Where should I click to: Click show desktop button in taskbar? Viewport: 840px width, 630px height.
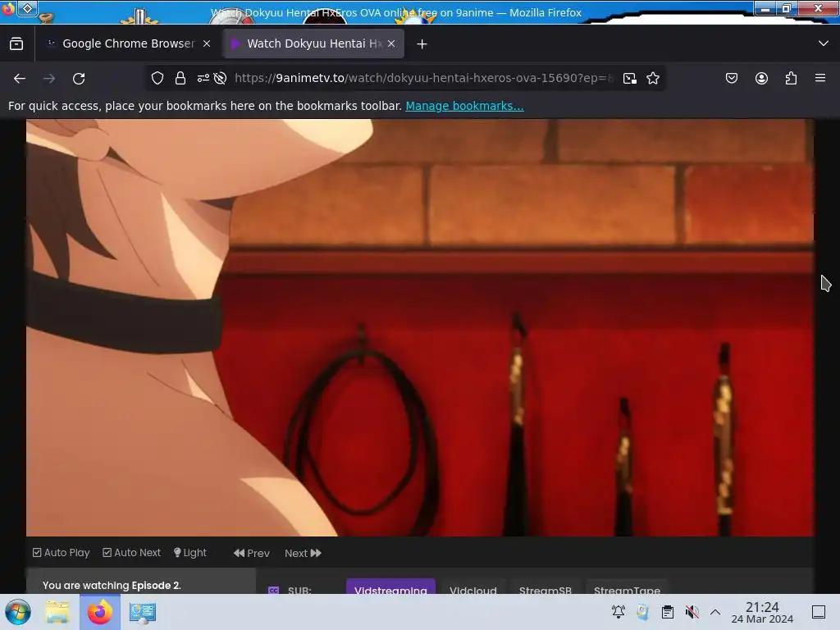819,612
